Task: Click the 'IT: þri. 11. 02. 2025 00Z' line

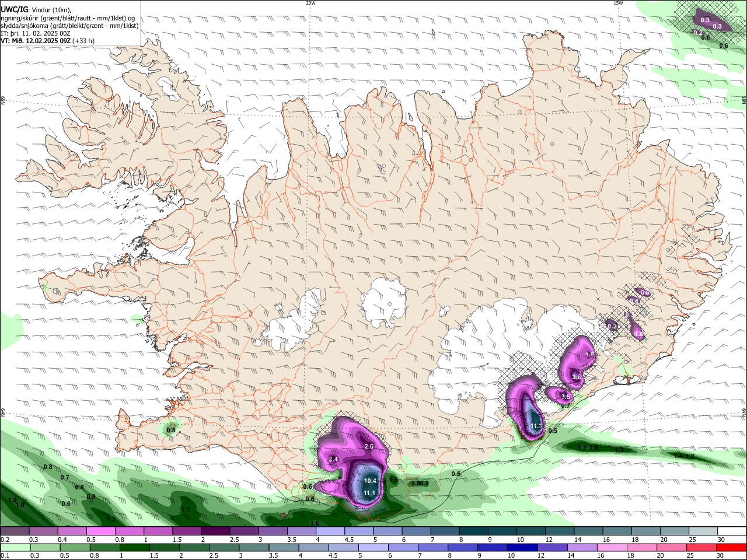Action: click(x=36, y=33)
